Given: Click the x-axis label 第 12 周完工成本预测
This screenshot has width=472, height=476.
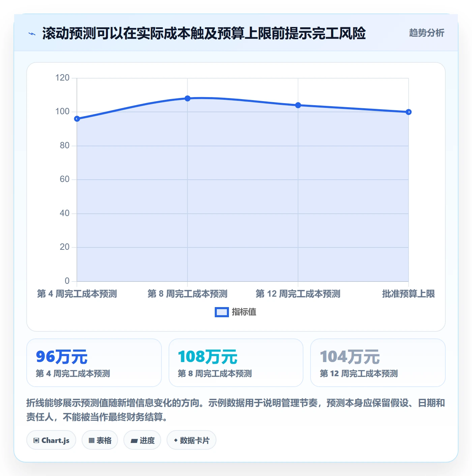Looking at the screenshot, I should click(298, 294).
